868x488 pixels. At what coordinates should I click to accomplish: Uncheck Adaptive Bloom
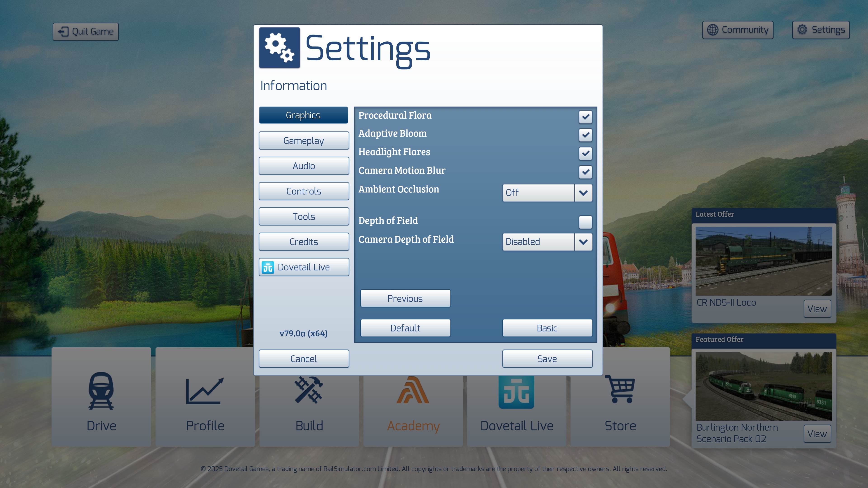pyautogui.click(x=585, y=135)
